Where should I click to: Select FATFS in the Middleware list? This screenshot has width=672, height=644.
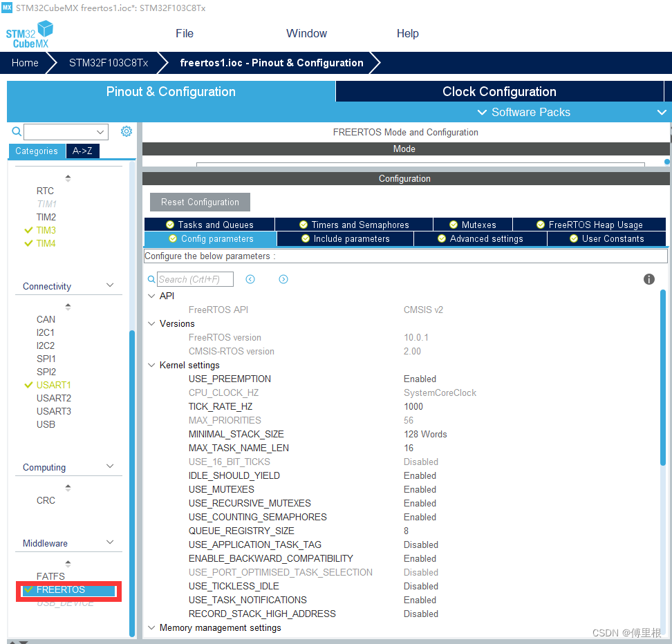tap(50, 576)
